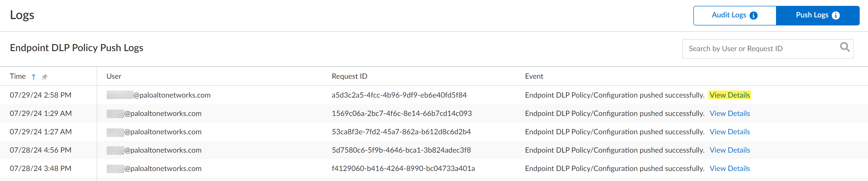Open View Details for the 1:29 AM push
This screenshot has width=868, height=181.
[730, 113]
